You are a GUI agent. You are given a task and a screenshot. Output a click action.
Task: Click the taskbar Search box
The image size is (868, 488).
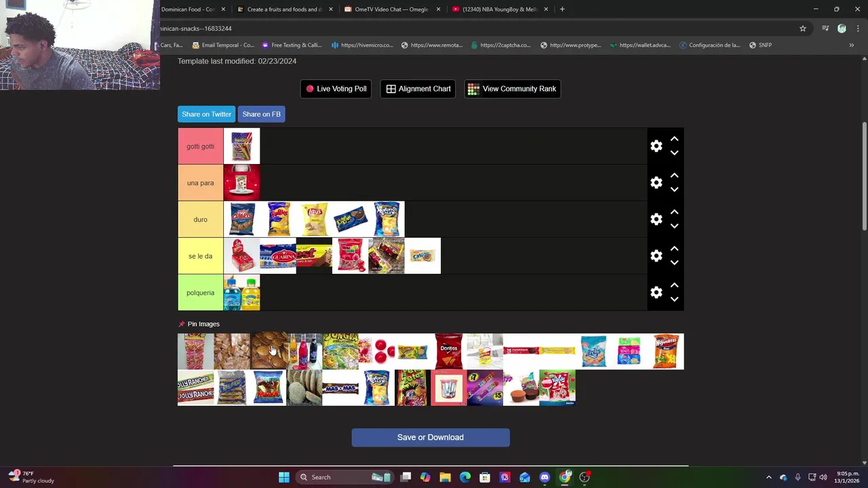tap(346, 477)
